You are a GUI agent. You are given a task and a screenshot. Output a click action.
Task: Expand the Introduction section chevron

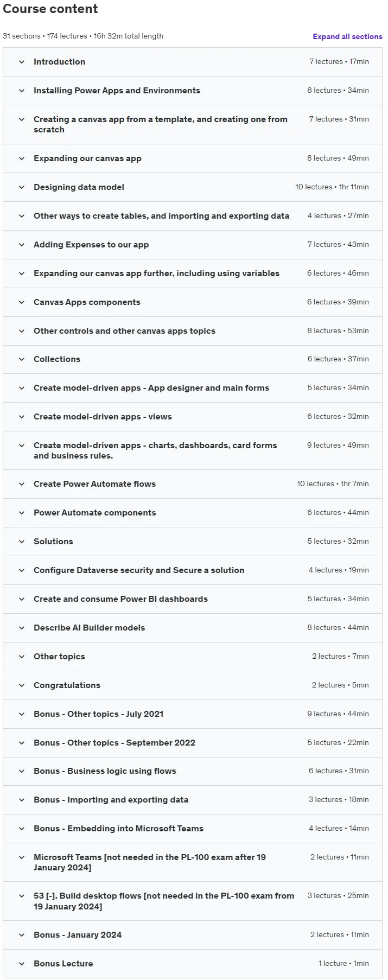(22, 62)
